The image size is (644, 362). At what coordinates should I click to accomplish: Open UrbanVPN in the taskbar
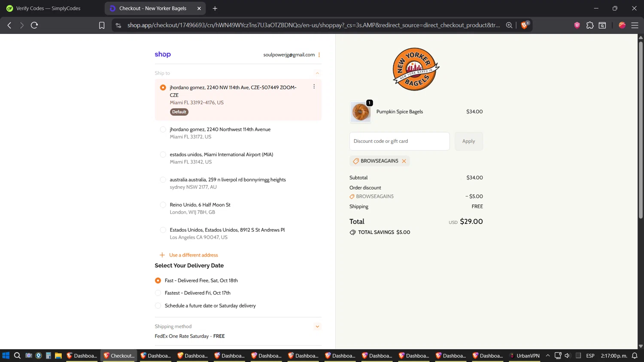click(x=524, y=356)
